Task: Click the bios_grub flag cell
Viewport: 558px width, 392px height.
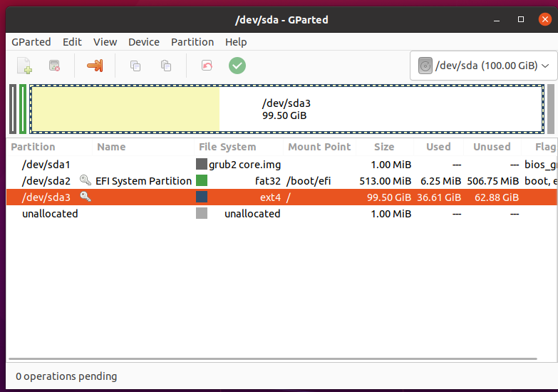Action: [x=541, y=165]
